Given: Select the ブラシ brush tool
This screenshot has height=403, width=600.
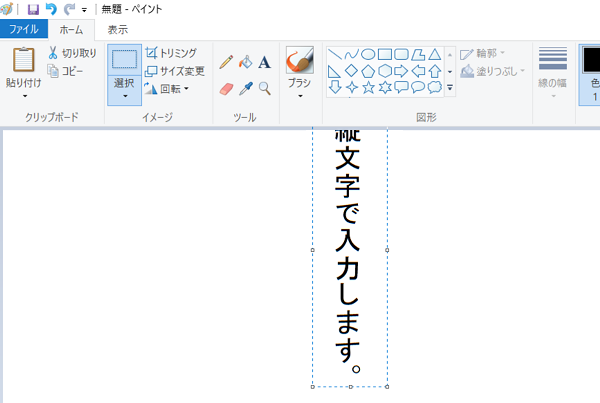Looking at the screenshot, I should [x=300, y=60].
